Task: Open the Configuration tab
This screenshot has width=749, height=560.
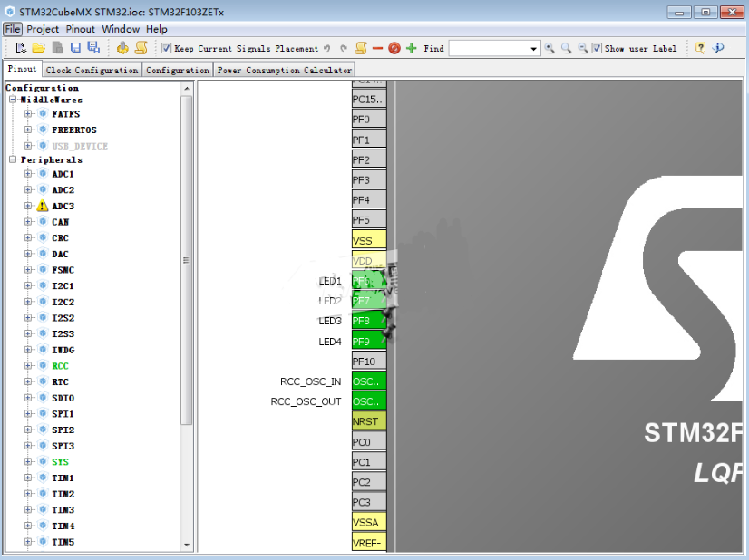Action: 178,70
